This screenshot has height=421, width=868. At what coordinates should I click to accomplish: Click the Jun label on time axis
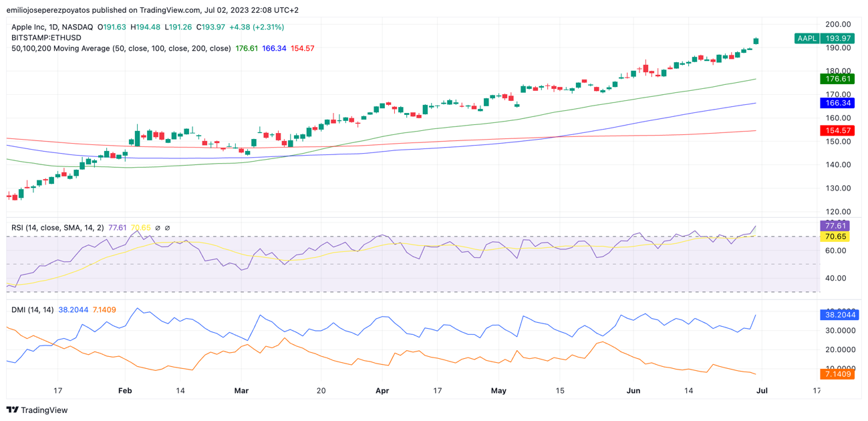tap(633, 390)
